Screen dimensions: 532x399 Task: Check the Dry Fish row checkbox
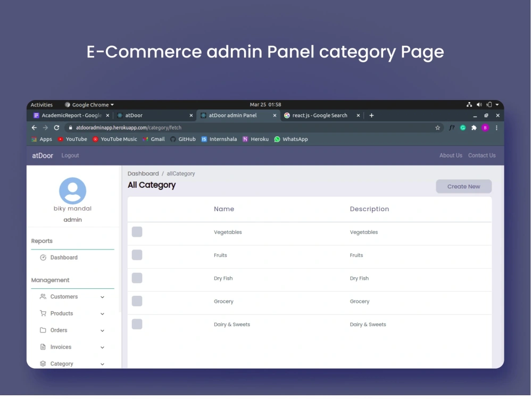pos(137,278)
